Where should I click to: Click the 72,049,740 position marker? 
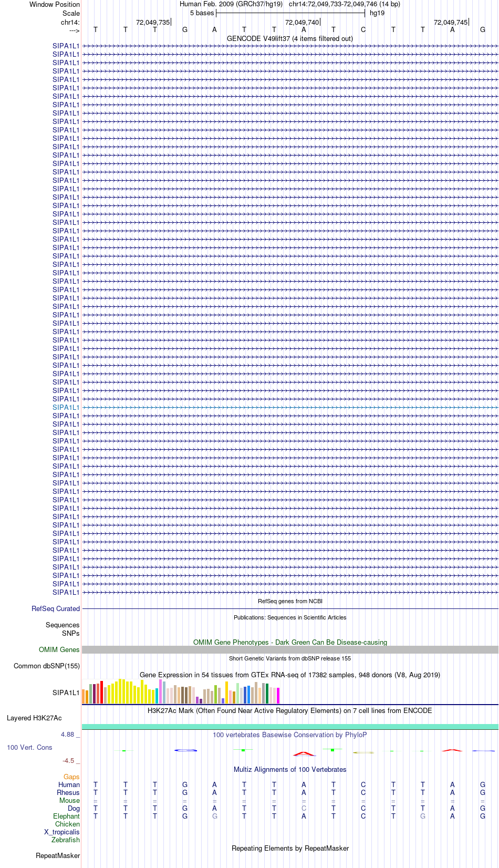coord(302,23)
